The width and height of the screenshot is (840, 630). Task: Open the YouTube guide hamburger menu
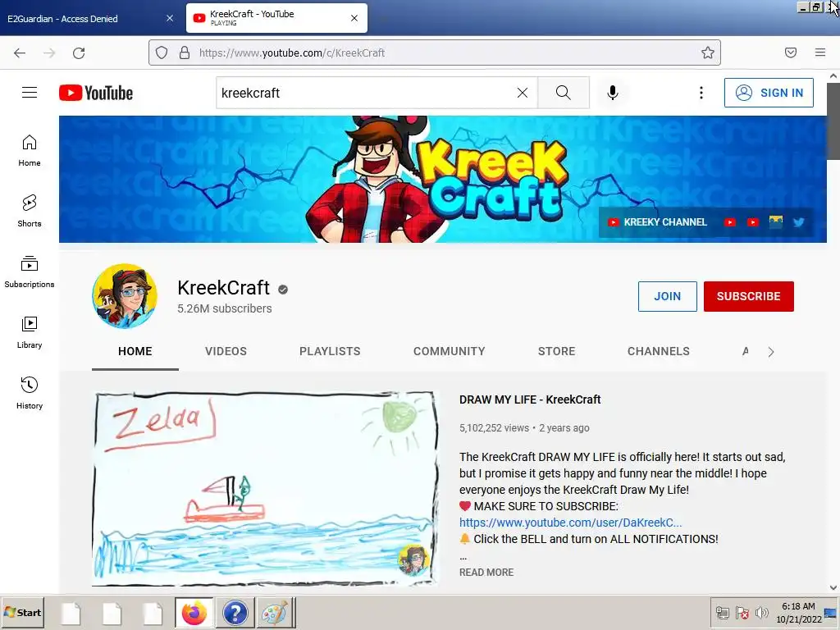[30, 93]
